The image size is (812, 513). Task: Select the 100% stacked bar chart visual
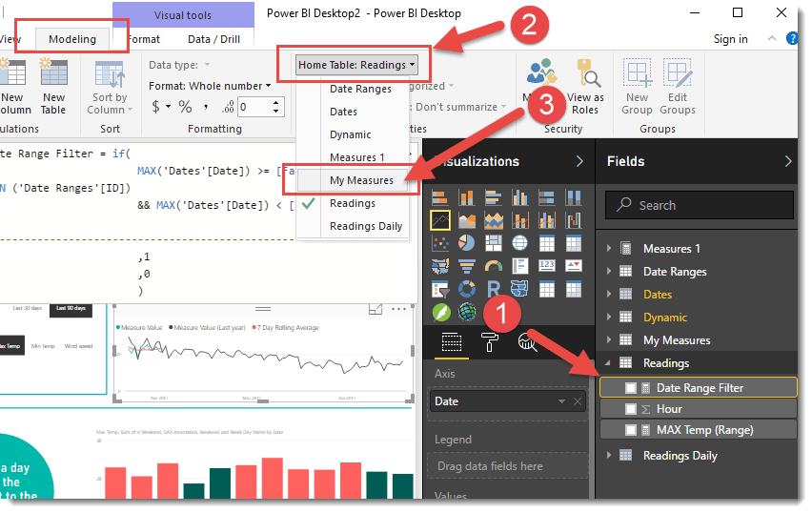[x=547, y=197]
